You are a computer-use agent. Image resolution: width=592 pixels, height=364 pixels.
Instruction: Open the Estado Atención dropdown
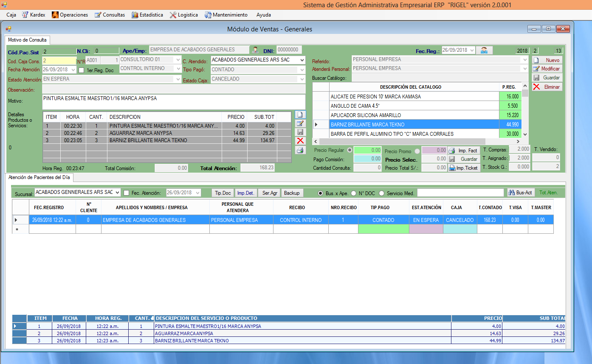pos(177,79)
